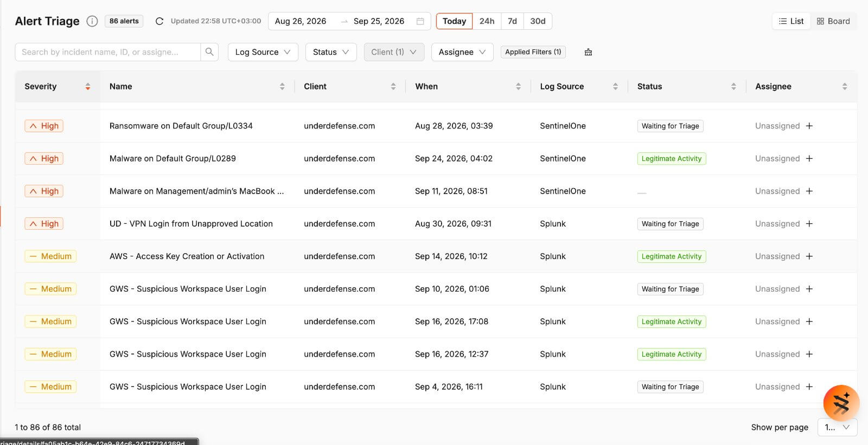Open AWS Access Key Creation alert
The width and height of the screenshot is (868, 445).
click(x=187, y=256)
